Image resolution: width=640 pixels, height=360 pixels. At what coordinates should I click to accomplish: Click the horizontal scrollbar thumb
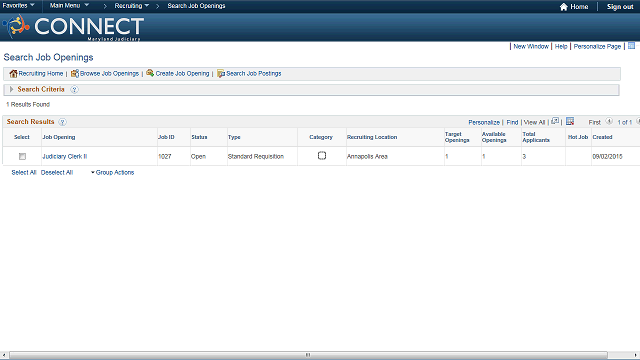tap(308, 355)
